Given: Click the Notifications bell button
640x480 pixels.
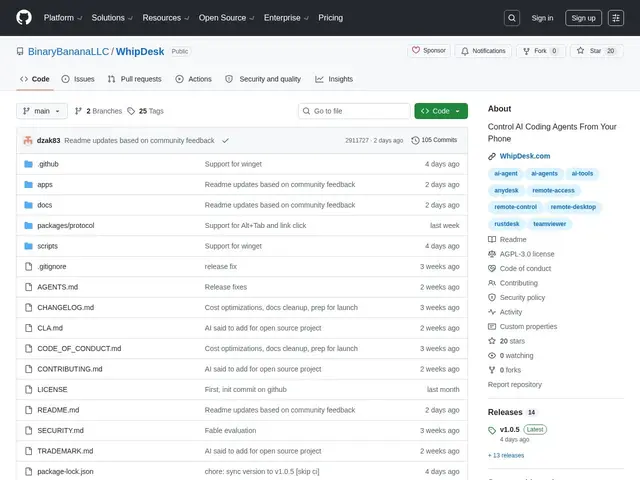Looking at the screenshot, I should click(x=483, y=51).
